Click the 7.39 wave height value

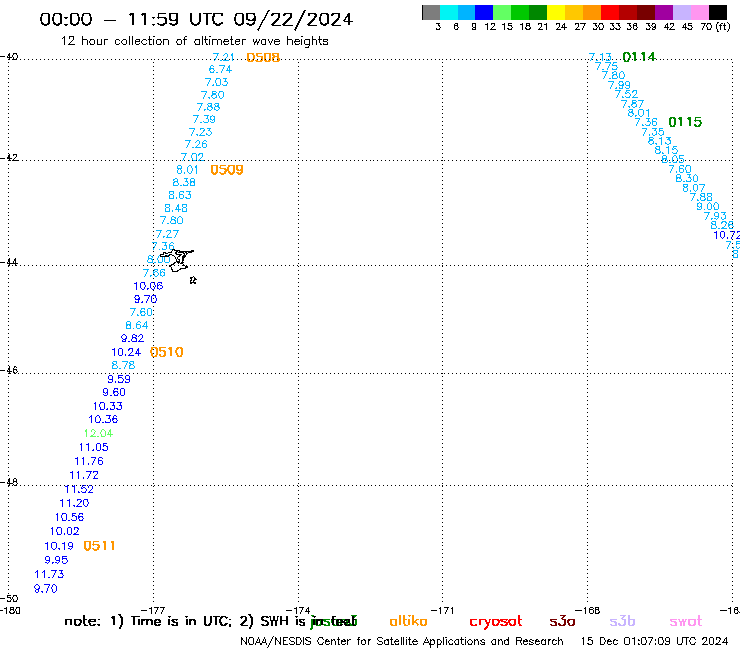pos(204,119)
